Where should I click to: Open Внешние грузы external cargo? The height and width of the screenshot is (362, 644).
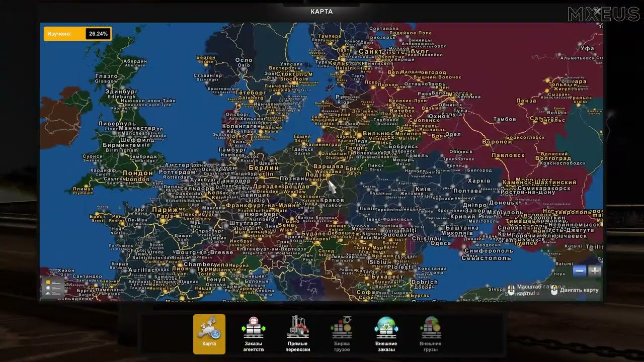431,334
